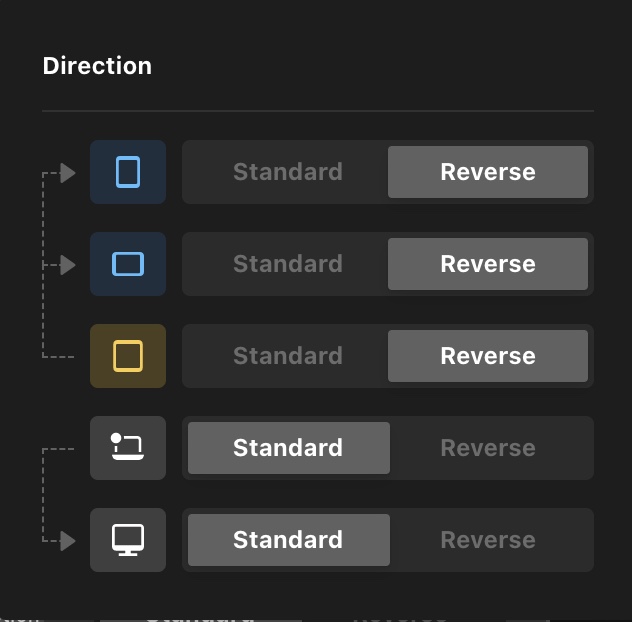
Task: Click the desktop monitor breakpoint icon
Action: coord(128,540)
